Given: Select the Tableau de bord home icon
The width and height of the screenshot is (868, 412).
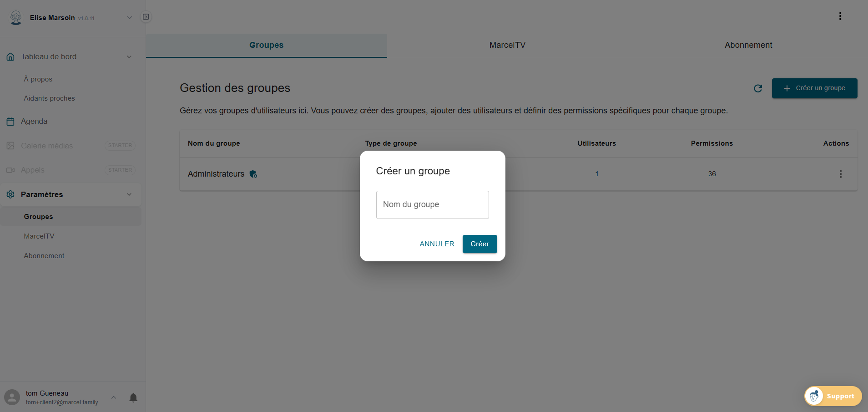Looking at the screenshot, I should (10, 56).
